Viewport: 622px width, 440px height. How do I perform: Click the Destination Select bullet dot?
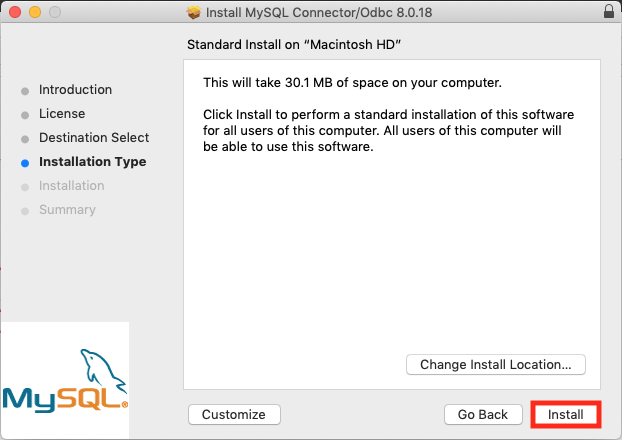point(25,139)
